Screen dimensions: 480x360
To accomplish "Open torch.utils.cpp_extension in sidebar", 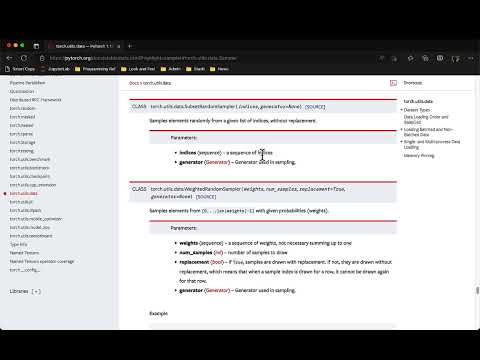I will (x=33, y=185).
